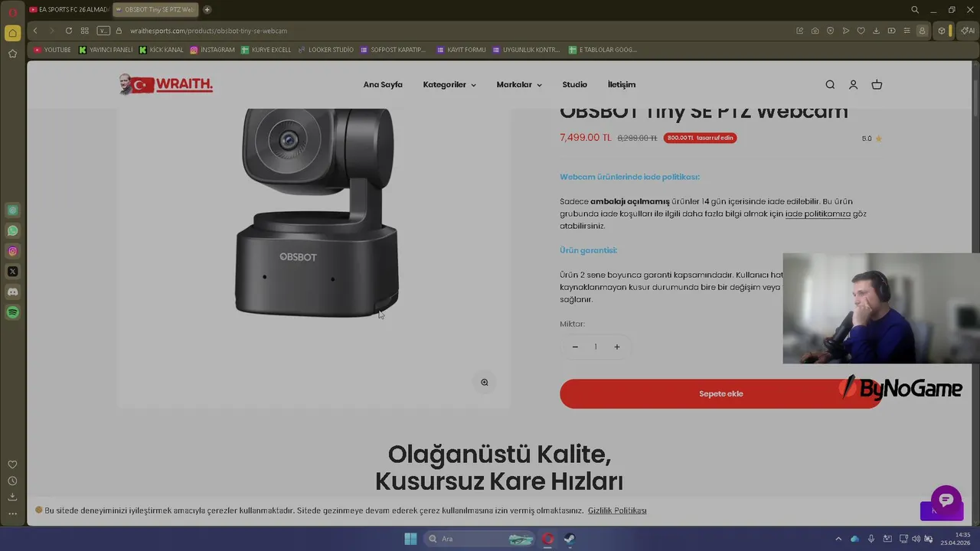
Task: Click the OneDrive cloud tray icon
Action: coord(855,539)
